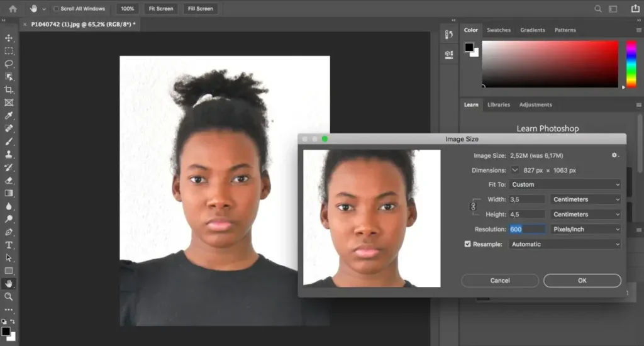Viewport: 644px width, 346px height.
Task: Click the rainbow hue slider strip
Action: [631, 64]
